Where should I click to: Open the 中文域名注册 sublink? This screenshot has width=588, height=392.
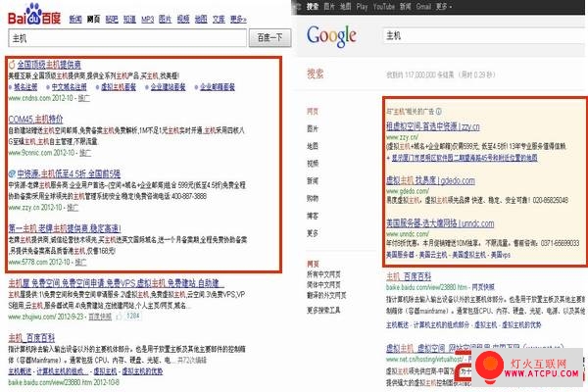pos(69,87)
